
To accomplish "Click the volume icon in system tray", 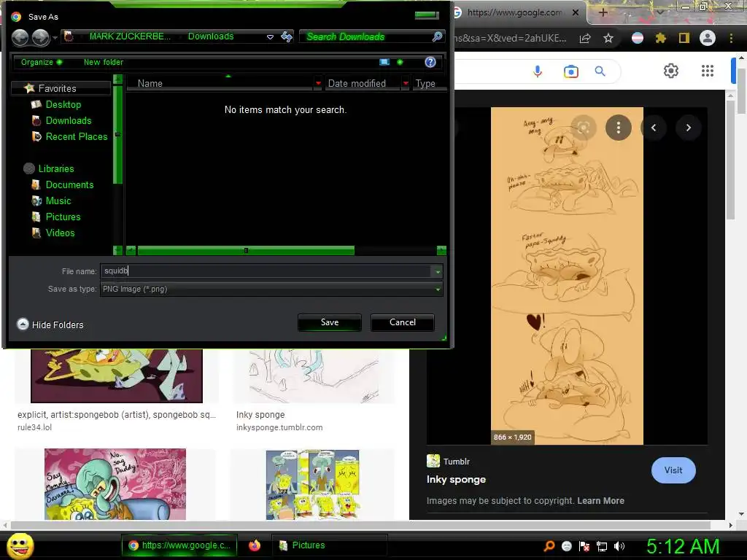I will [619, 546].
